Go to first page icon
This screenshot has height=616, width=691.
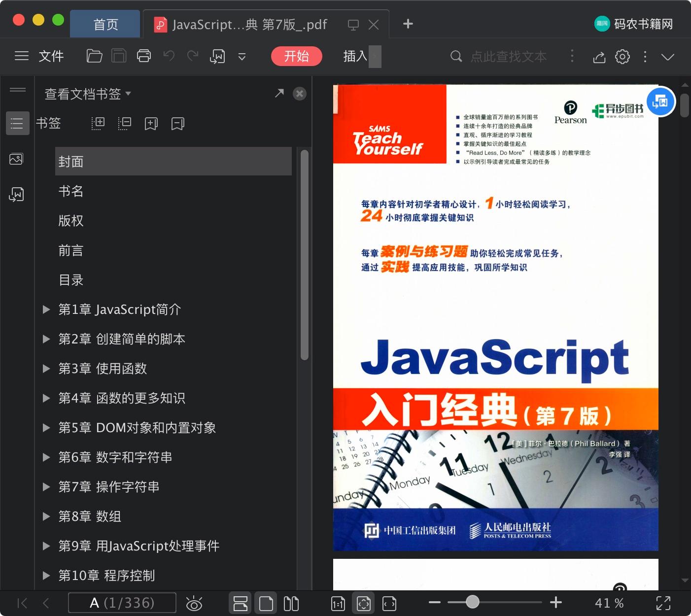pos(22,603)
